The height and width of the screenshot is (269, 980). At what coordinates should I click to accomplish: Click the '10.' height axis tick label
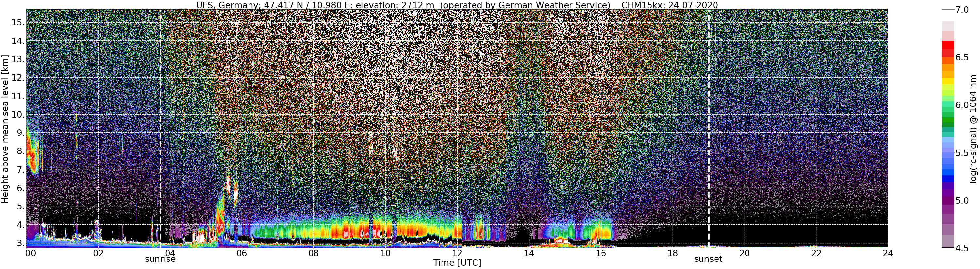[18, 115]
